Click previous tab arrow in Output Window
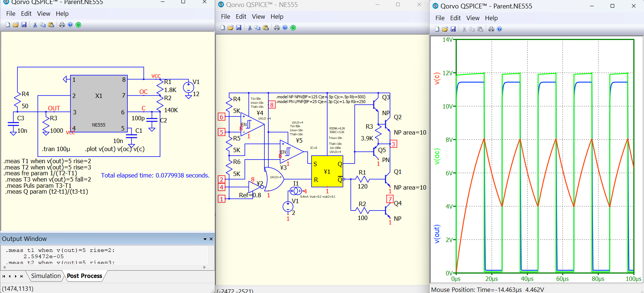 point(10,276)
